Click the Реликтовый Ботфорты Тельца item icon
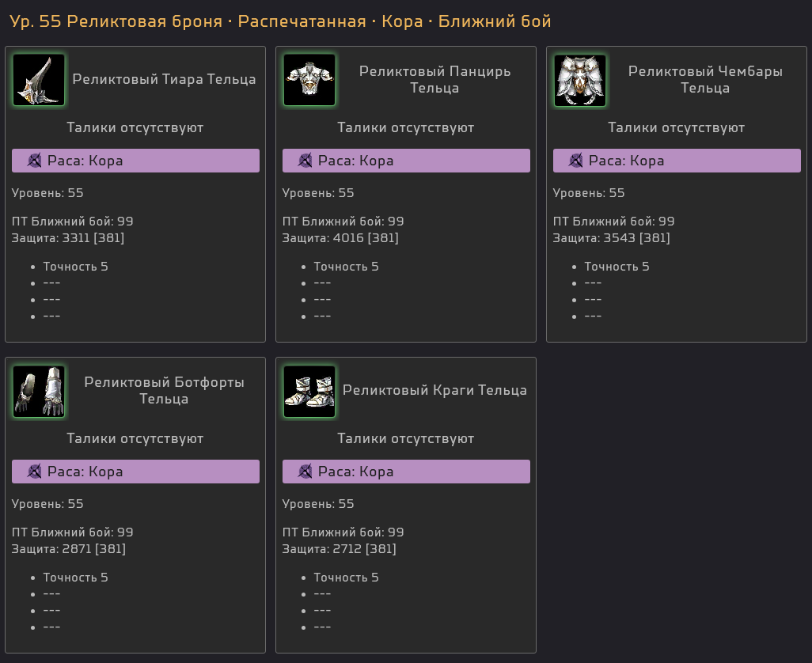Screen dimensions: 812x663 pos(39,391)
